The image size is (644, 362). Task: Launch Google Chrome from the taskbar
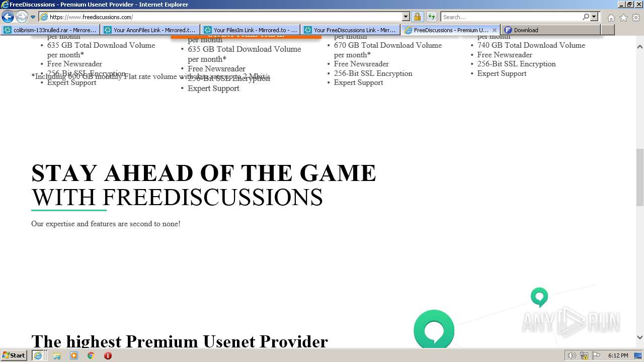click(91, 355)
